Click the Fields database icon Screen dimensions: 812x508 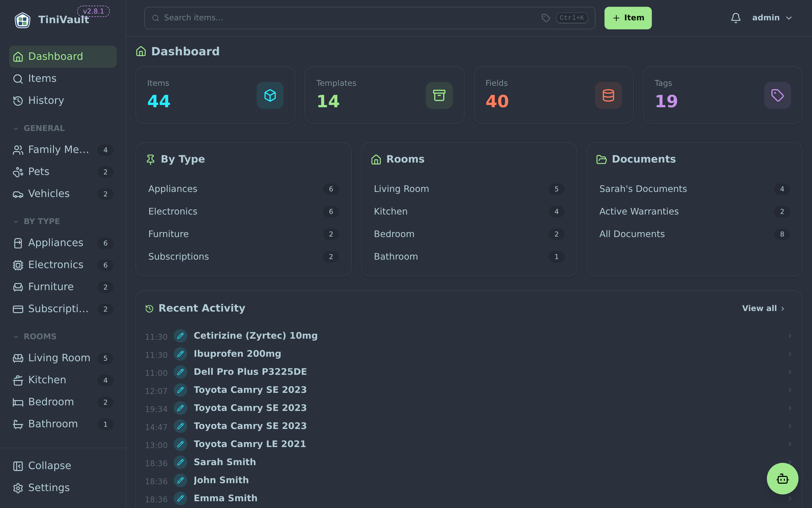coord(608,95)
